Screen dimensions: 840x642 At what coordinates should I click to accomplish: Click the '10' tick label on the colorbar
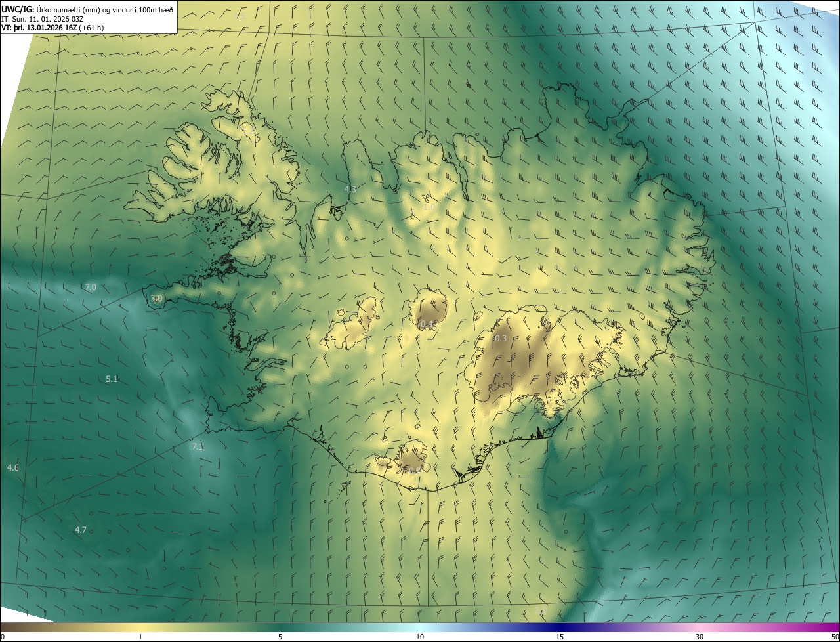(x=420, y=637)
